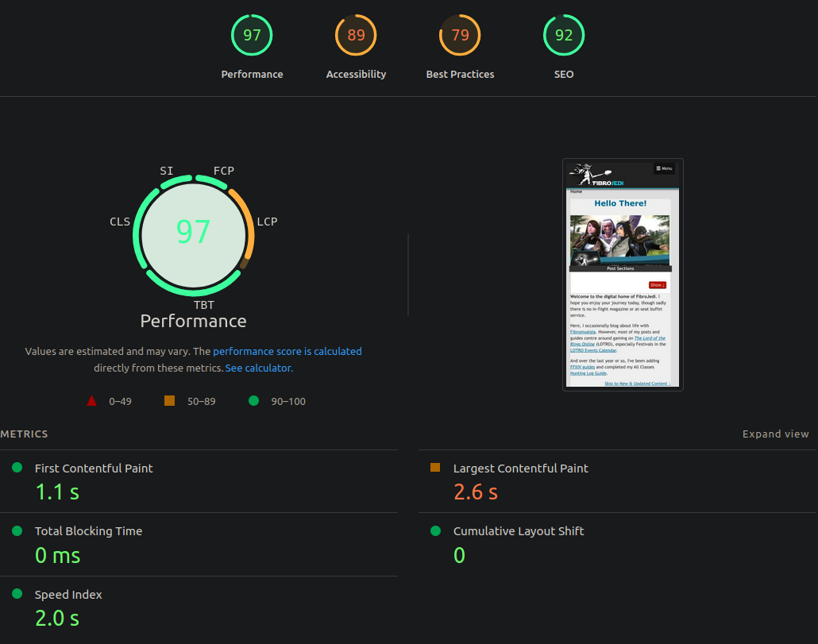
Task: Click the 0 ms Total Blocking Time value
Action: pos(58,555)
